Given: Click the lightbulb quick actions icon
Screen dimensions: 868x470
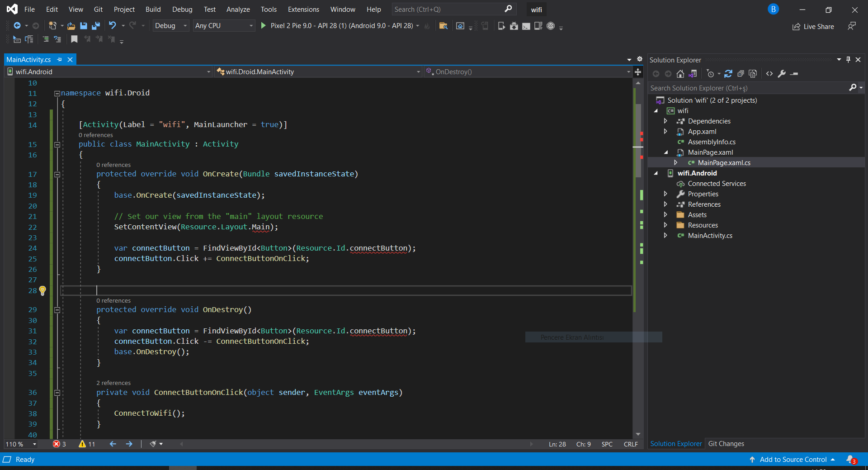Looking at the screenshot, I should [42, 290].
